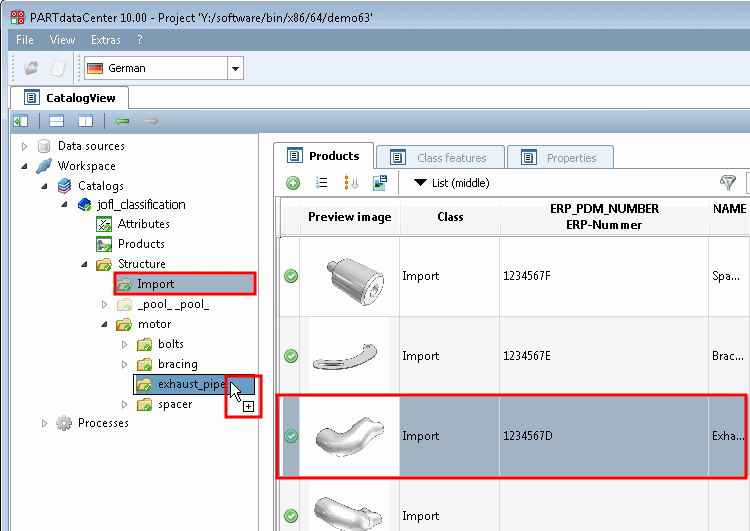This screenshot has height=531, width=750.
Task: Click the hide navigation panel icon
Action: [20, 121]
